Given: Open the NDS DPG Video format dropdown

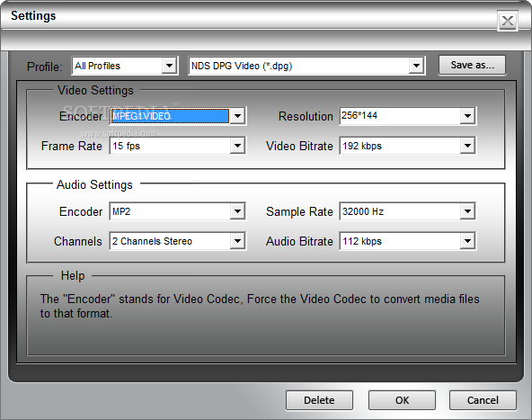Looking at the screenshot, I should point(416,66).
